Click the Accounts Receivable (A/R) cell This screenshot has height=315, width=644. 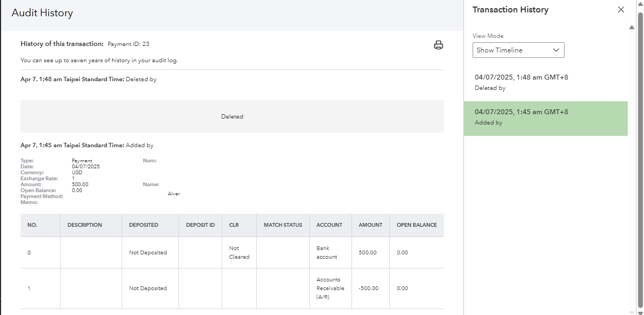(330, 288)
